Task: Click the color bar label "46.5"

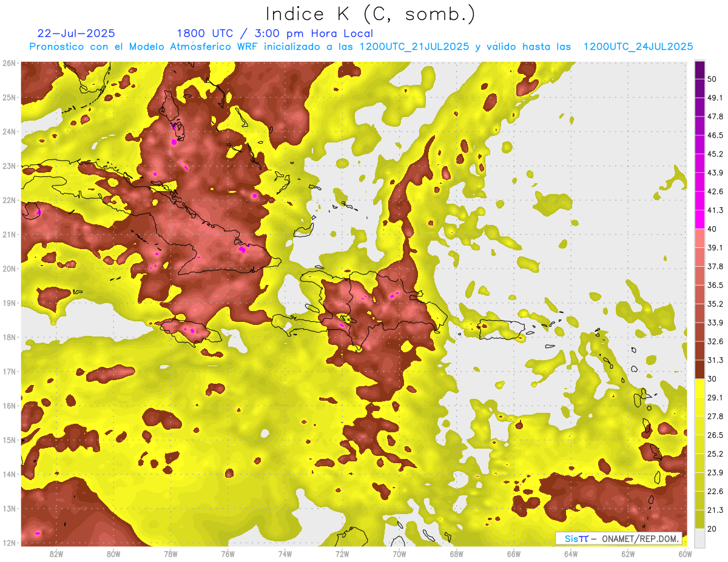Action: 715,136
